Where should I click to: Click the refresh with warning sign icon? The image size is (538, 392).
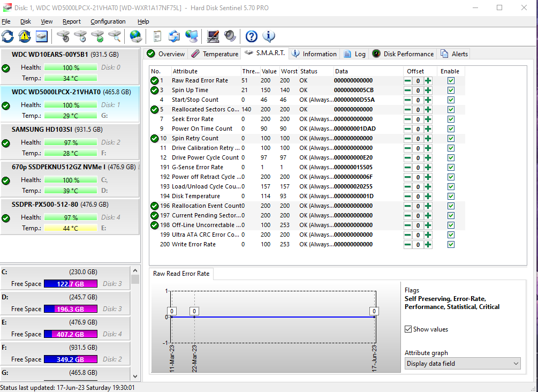25,36
